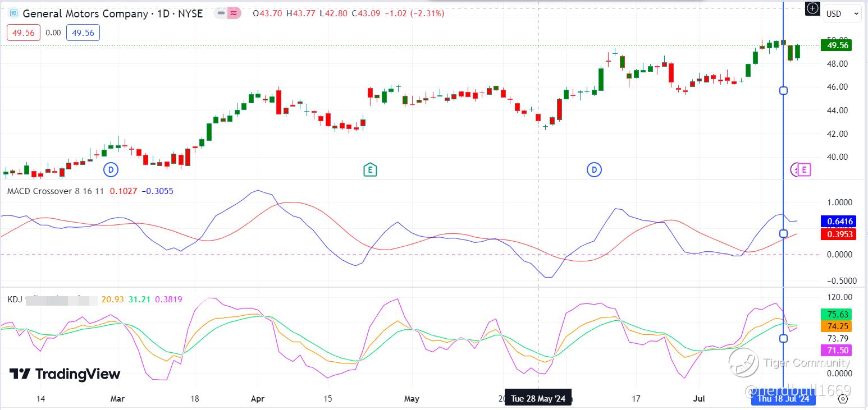The height and width of the screenshot is (410, 868).
Task: Click the Apr label on the time axis
Action: 257,399
